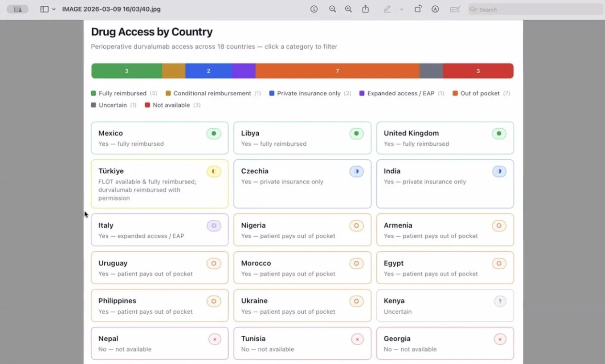The height and width of the screenshot is (364, 605).
Task: Rotate the image with the rotate icon
Action: pyautogui.click(x=418, y=9)
